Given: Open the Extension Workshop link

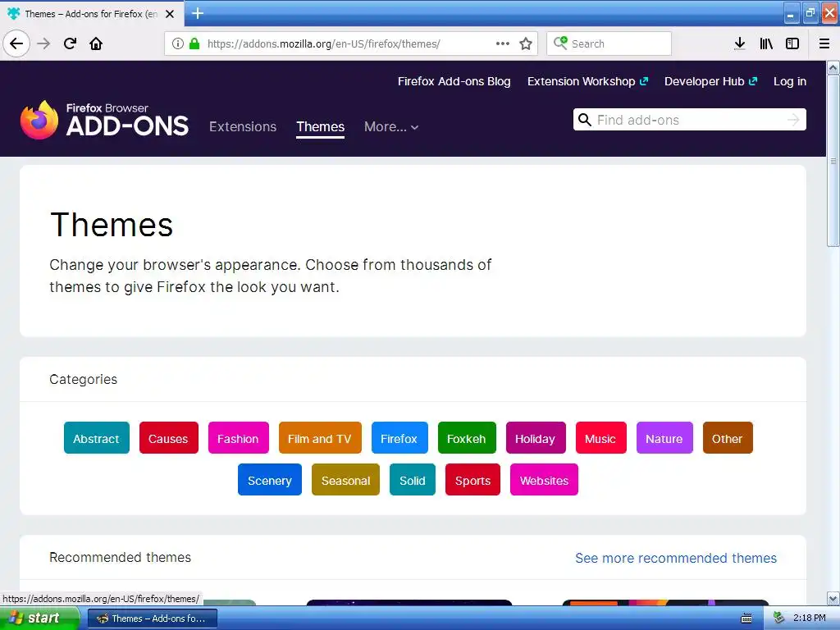Looking at the screenshot, I should pyautogui.click(x=587, y=81).
